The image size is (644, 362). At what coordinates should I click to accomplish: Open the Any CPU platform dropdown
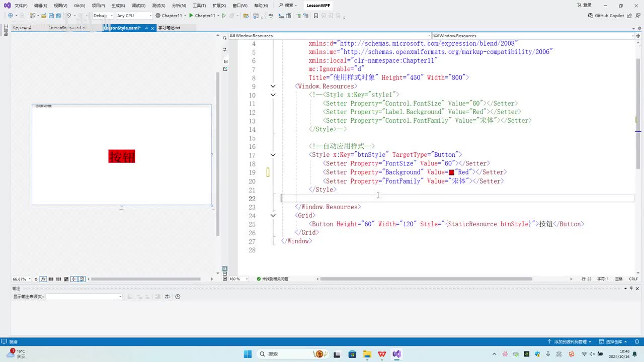pos(134,16)
